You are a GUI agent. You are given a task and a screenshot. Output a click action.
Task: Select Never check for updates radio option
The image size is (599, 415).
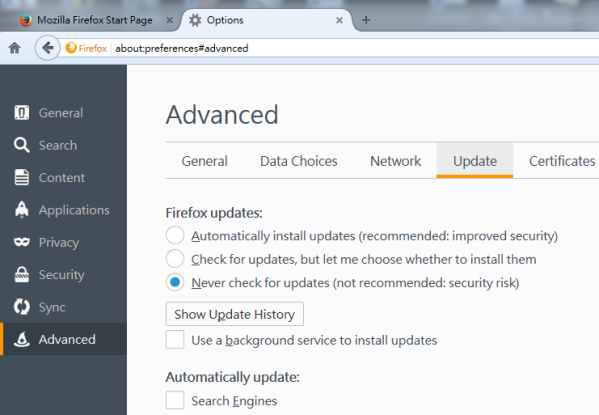(175, 282)
